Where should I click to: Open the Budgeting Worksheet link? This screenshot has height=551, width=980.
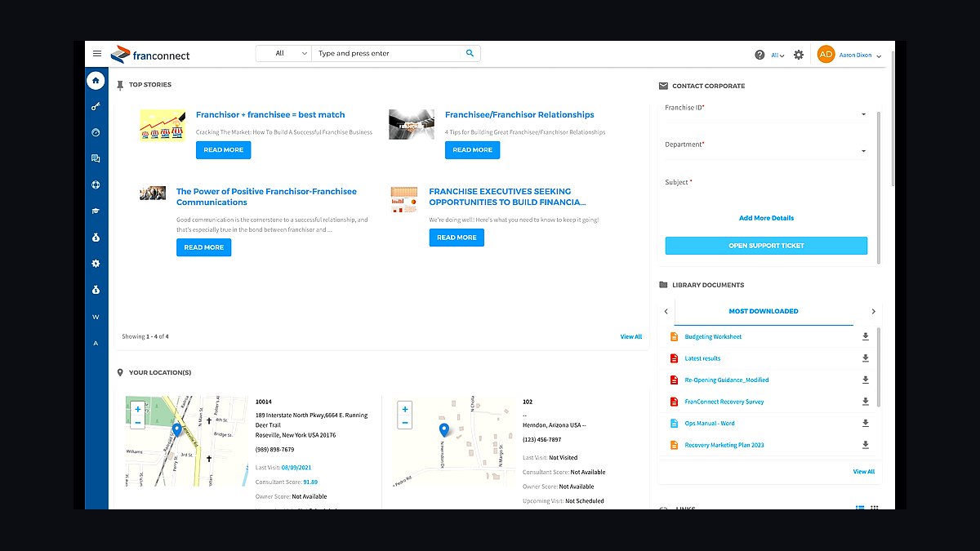click(x=713, y=336)
